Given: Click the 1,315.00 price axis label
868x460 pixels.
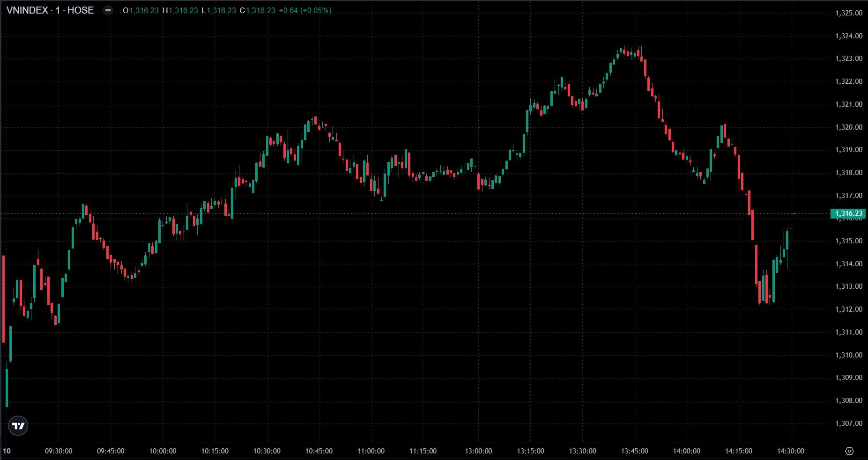Looking at the screenshot, I should tap(849, 241).
